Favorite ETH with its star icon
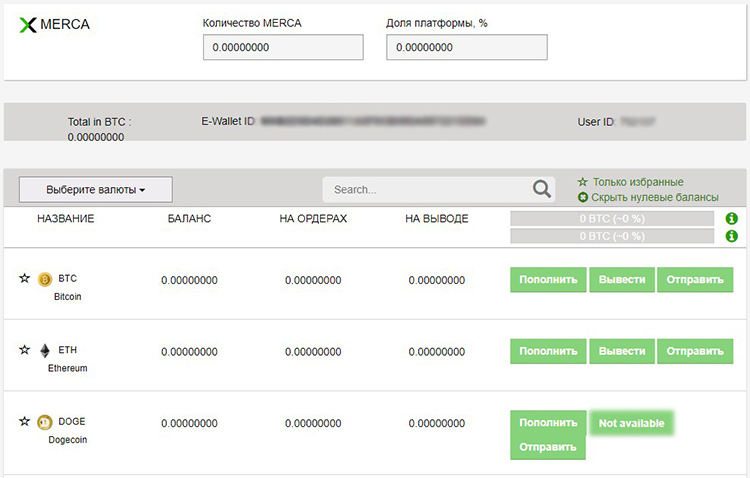This screenshot has height=478, width=750. point(24,350)
